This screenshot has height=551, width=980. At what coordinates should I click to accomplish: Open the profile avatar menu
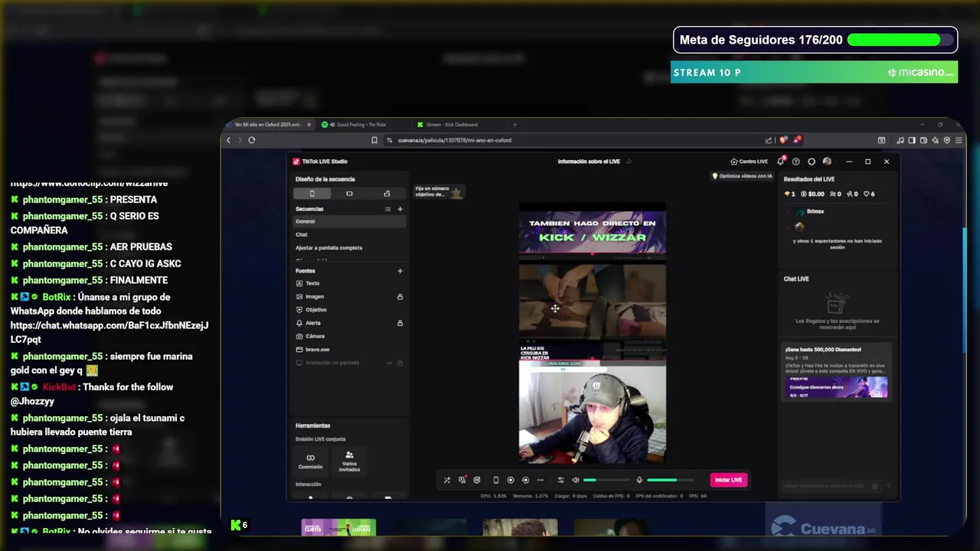827,161
